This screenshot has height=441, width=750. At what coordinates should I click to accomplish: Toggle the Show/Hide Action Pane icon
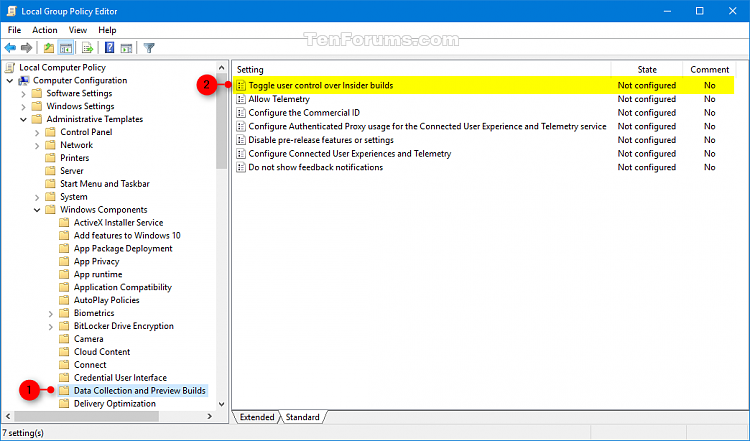pos(126,48)
